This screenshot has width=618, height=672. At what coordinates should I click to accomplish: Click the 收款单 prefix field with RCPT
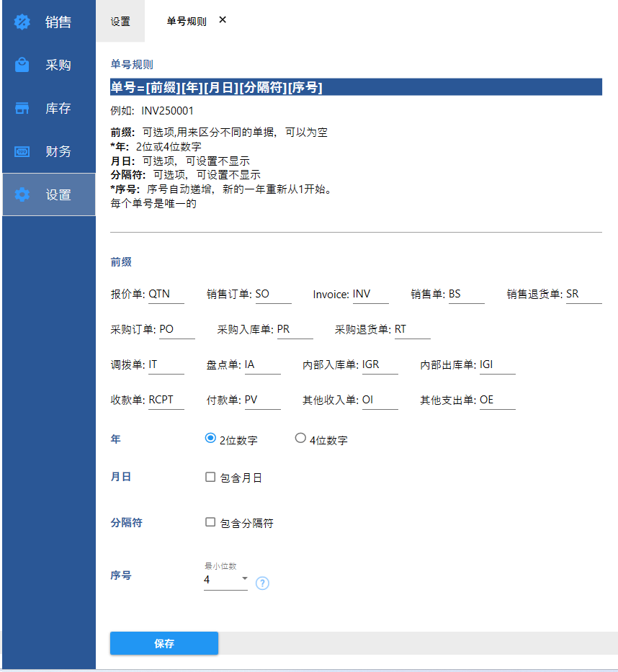tap(166, 400)
